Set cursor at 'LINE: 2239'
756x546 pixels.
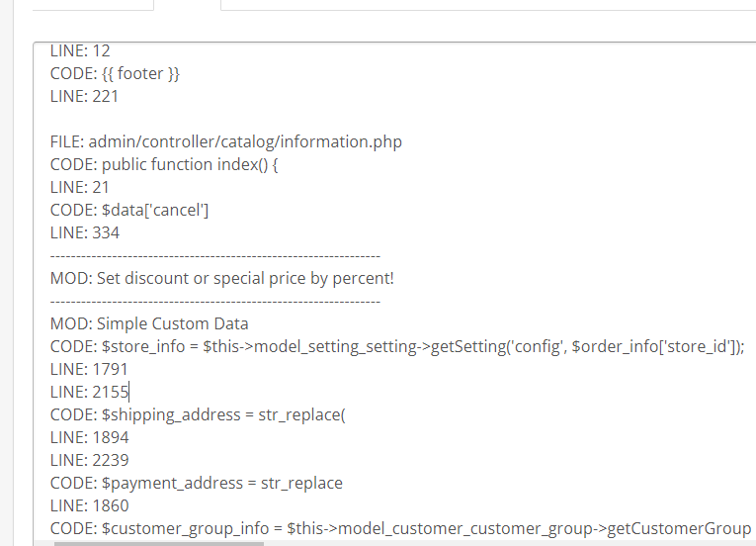pyautogui.click(x=89, y=460)
